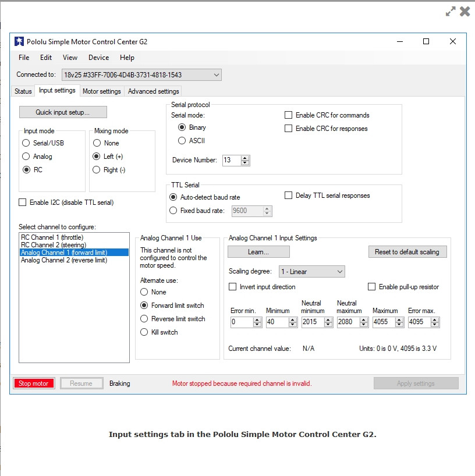This screenshot has height=476, width=475.
Task: Select RC Channel 2 (steering) in list
Action: click(52, 245)
